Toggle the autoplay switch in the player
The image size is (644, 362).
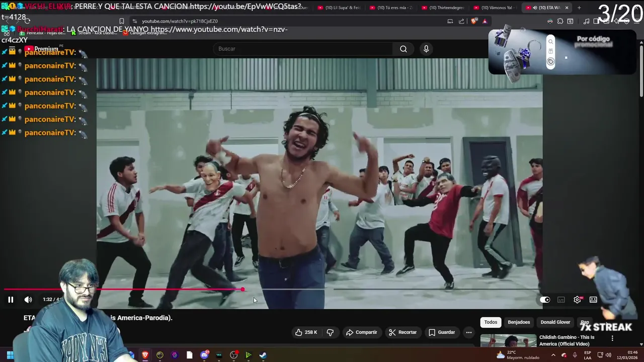(x=545, y=300)
